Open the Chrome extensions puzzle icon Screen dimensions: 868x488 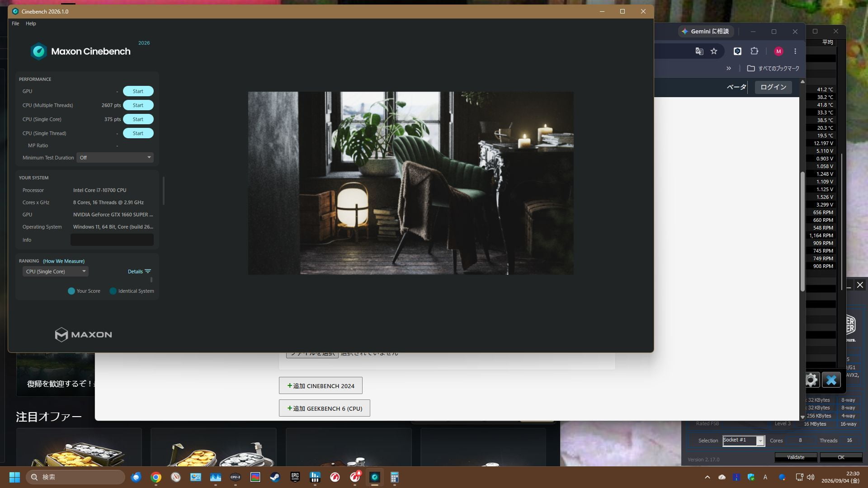coord(754,51)
